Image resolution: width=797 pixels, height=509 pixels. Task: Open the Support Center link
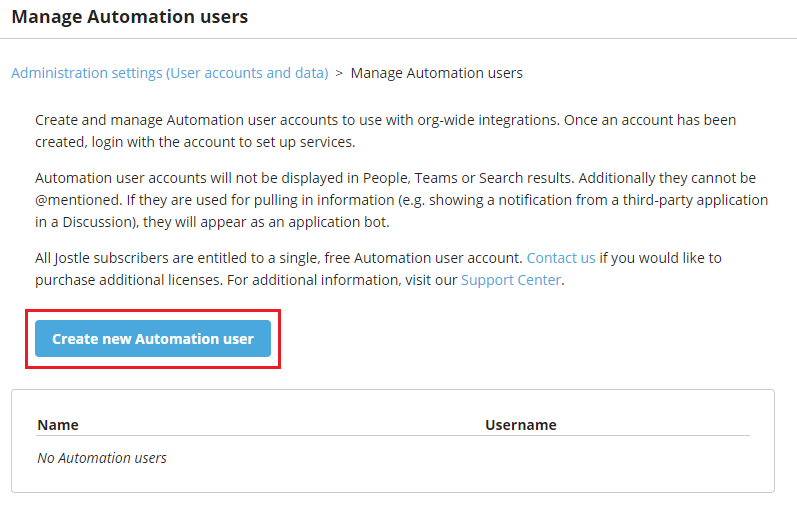(511, 280)
